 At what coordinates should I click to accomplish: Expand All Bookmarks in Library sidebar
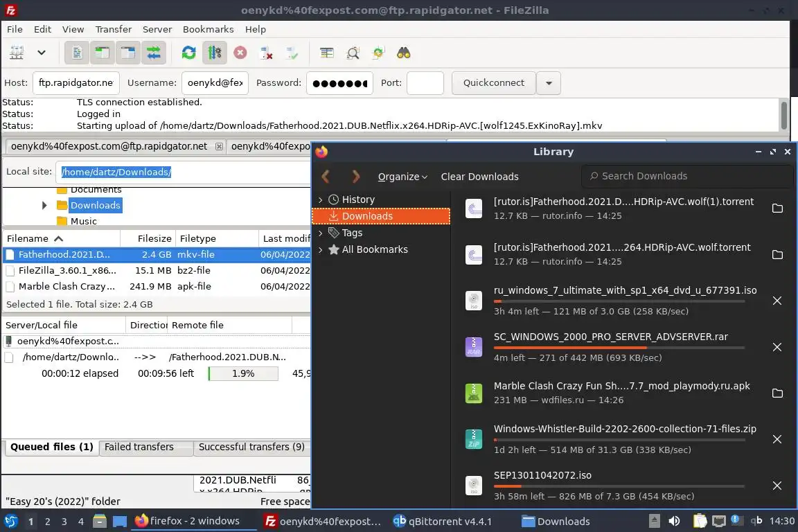click(320, 250)
